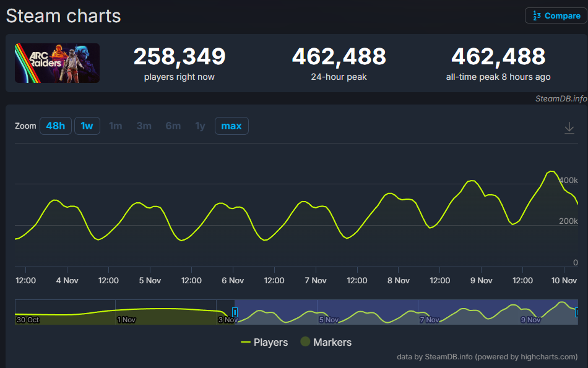
Task: Click the 5 Nov x-axis label
Action: click(x=150, y=280)
